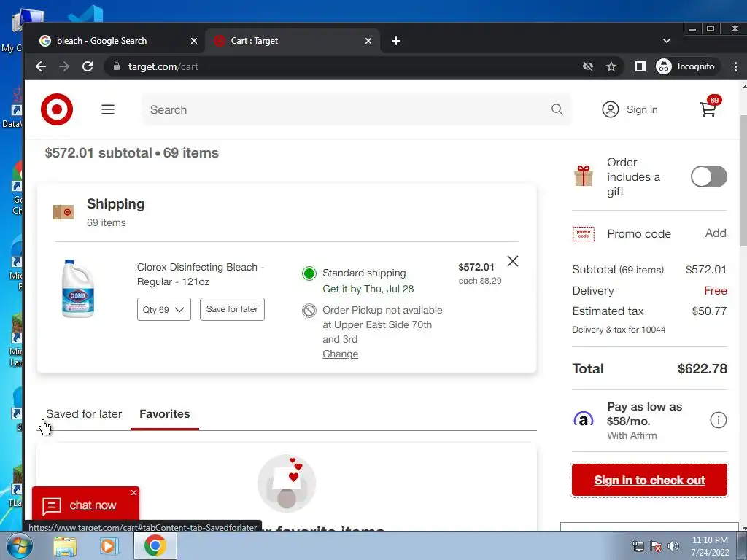Select the Favorites tab
The image size is (747, 560).
(165, 414)
